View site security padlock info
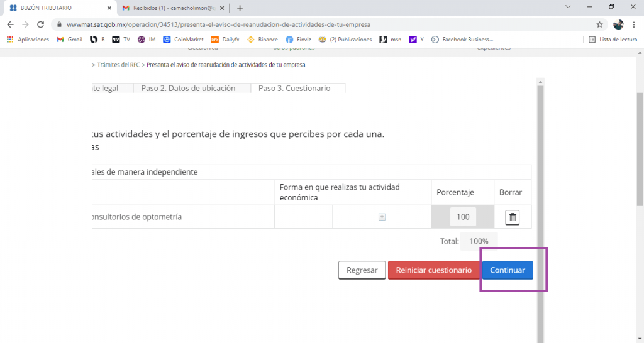 click(x=59, y=24)
